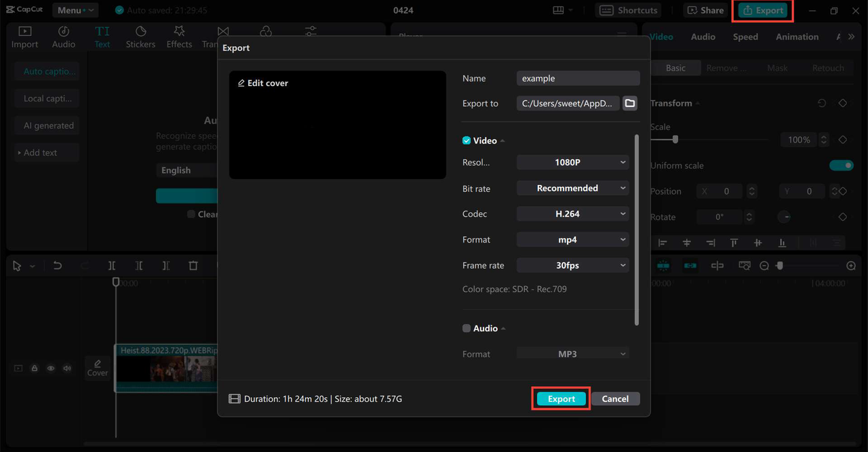
Task: Switch to the Speed tab in properties panel
Action: click(x=745, y=37)
